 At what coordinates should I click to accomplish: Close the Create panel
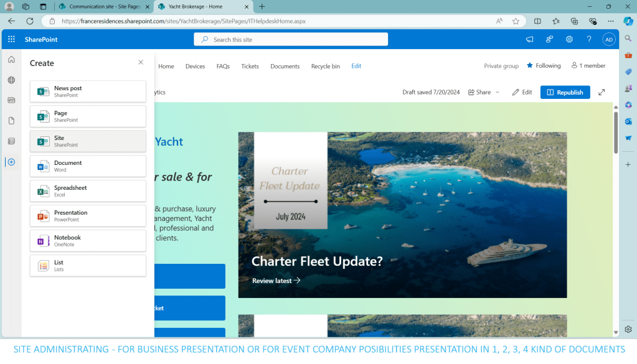141,63
